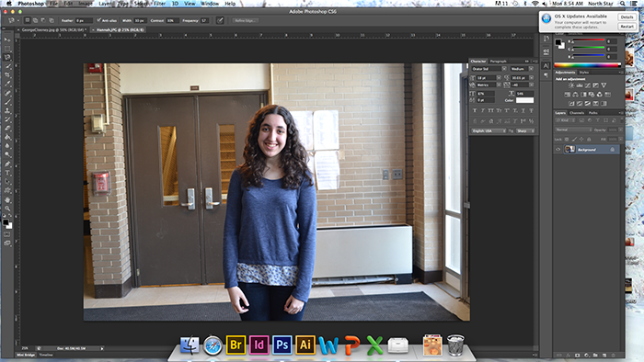644x362 pixels.
Task: Toggle the Anti-alias checkbox
Action: click(x=99, y=20)
